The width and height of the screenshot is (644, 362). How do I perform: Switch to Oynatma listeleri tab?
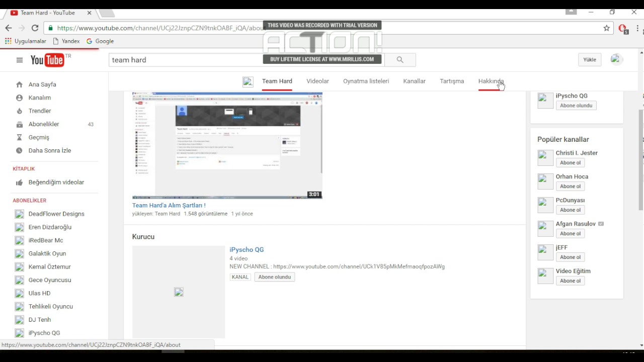pyautogui.click(x=366, y=81)
